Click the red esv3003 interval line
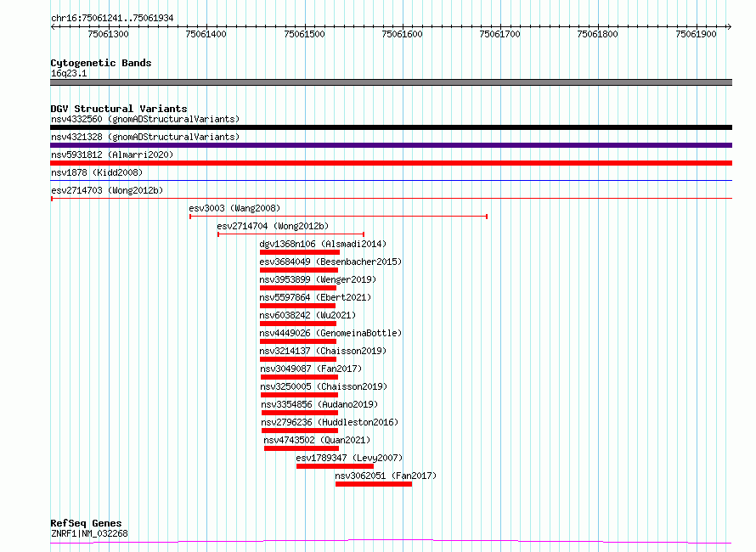756x552 pixels. tap(338, 217)
